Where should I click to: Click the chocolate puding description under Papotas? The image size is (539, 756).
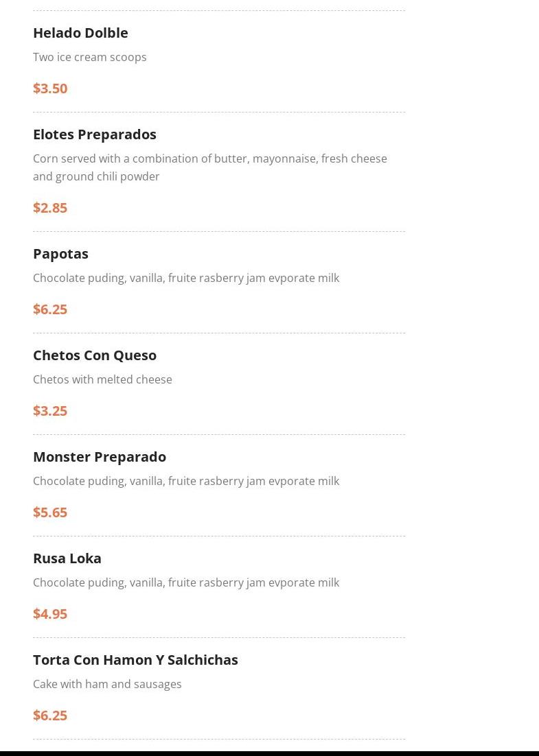[186, 278]
